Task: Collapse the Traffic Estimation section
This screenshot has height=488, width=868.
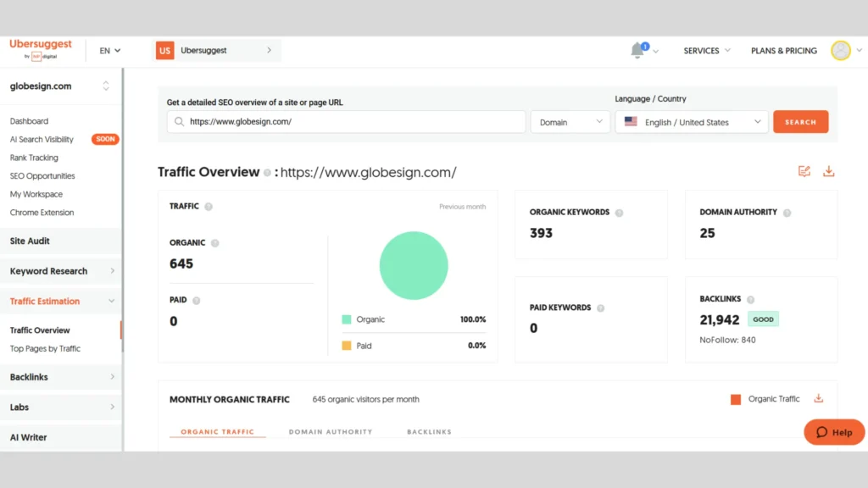Action: [x=61, y=301]
